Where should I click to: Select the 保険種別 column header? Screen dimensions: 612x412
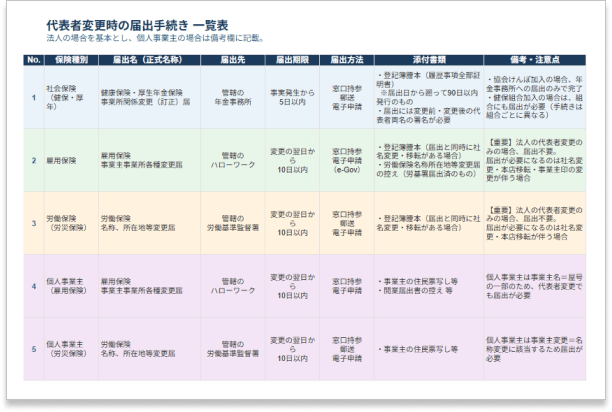[x=71, y=60]
